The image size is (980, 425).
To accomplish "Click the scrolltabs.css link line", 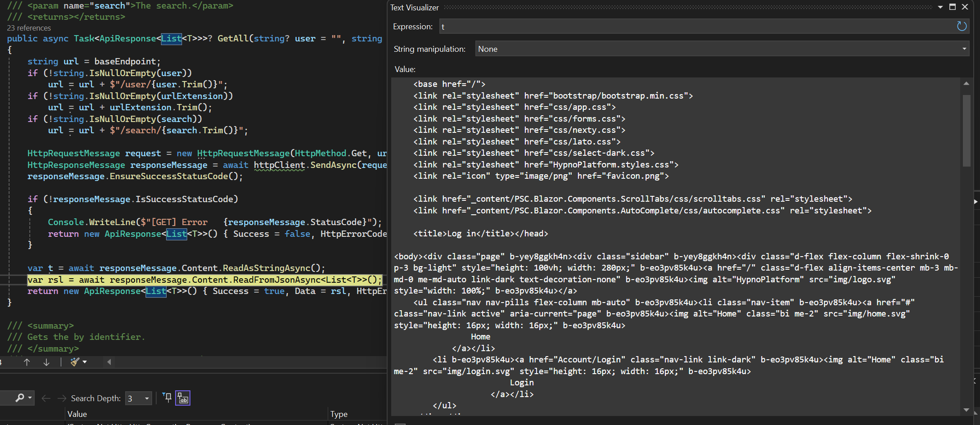I will click(x=633, y=199).
